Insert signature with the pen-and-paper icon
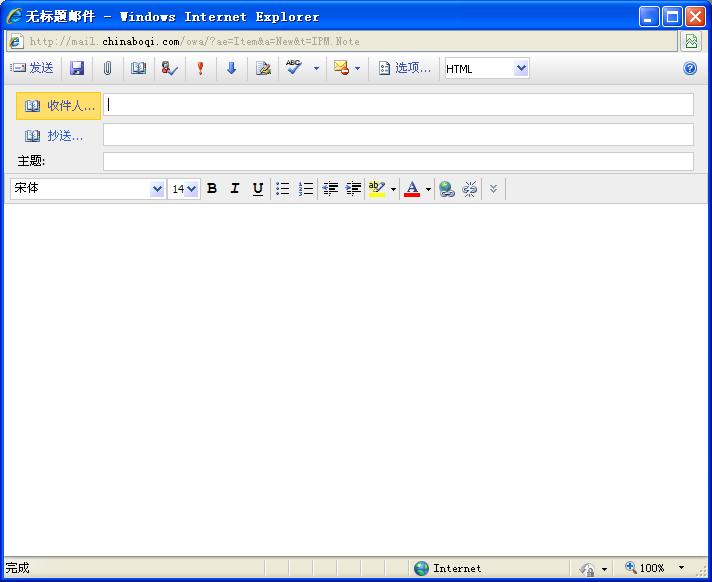 (x=263, y=69)
